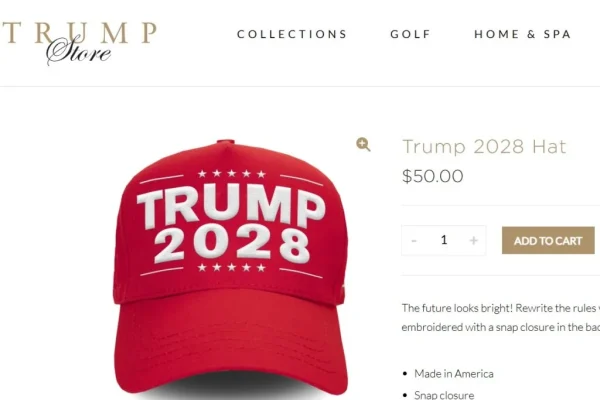Increase quantity with the plus button
The width and height of the screenshot is (600, 400).
coord(474,240)
